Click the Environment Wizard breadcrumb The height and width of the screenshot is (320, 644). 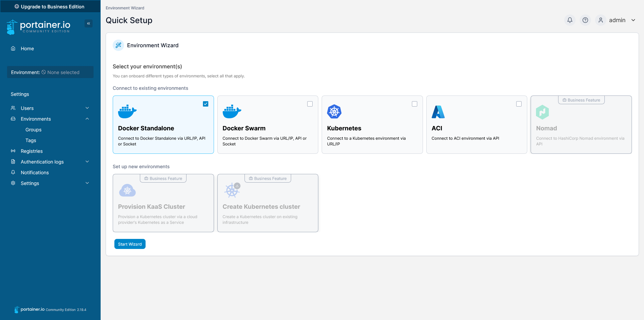tap(125, 8)
